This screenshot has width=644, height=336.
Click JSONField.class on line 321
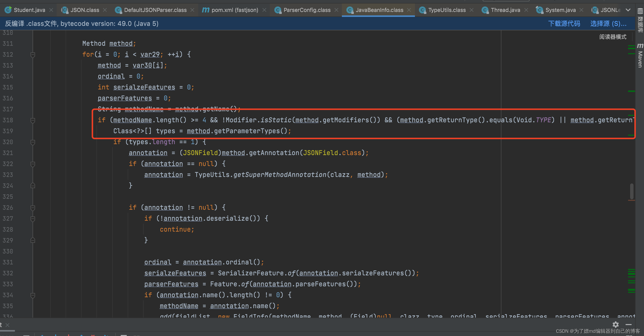[x=332, y=153]
